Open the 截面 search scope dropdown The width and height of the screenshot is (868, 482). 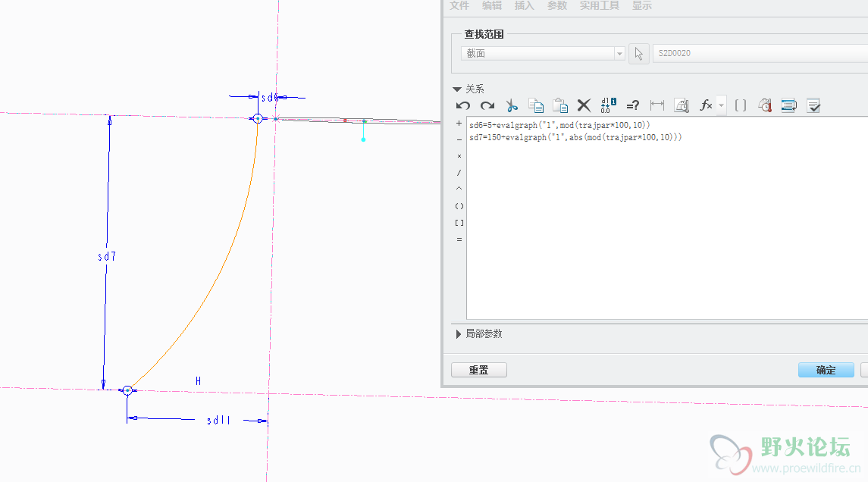(x=543, y=53)
